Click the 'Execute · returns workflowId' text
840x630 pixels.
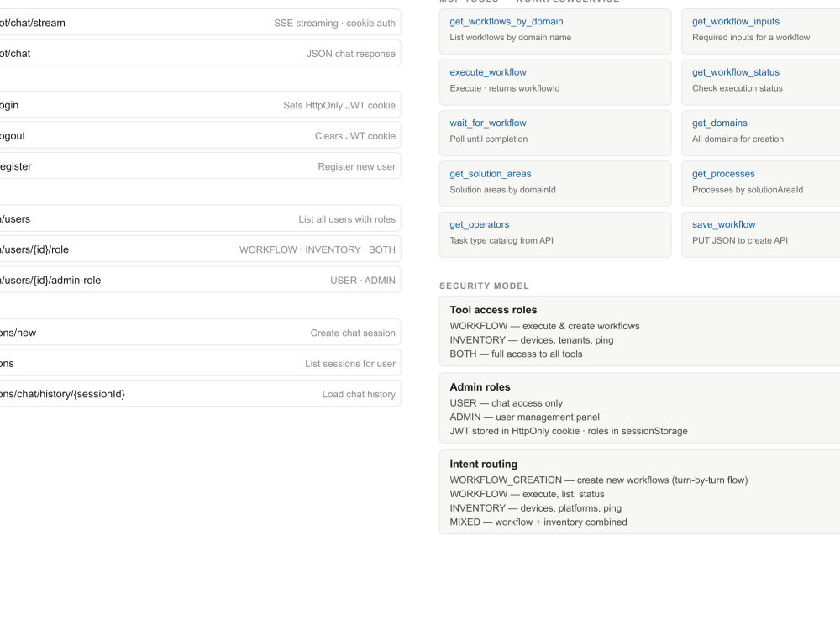point(505,88)
